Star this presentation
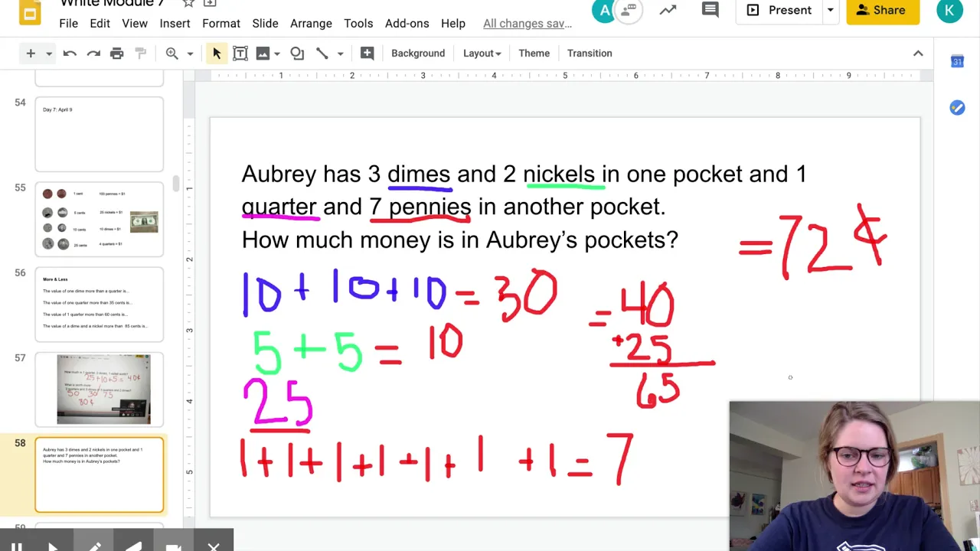 188,3
